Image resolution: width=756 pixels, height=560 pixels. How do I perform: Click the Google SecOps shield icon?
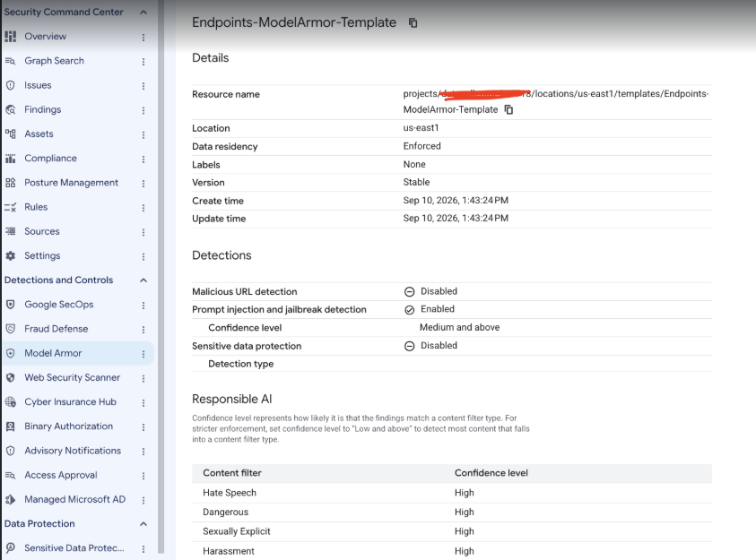pyautogui.click(x=10, y=305)
